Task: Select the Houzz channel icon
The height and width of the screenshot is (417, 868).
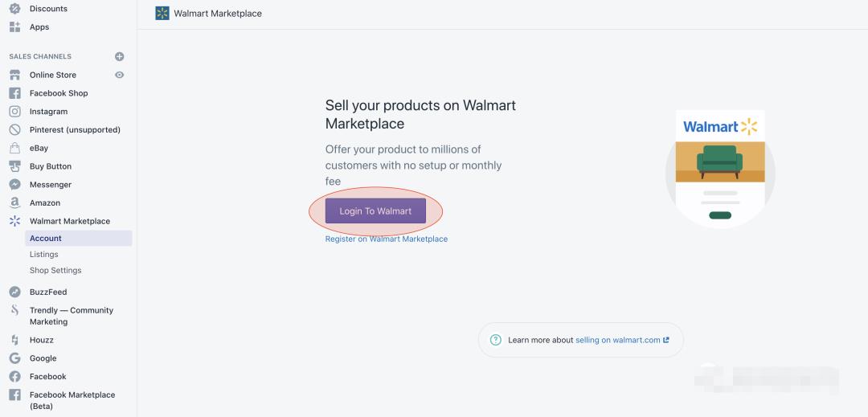Action: pos(14,340)
